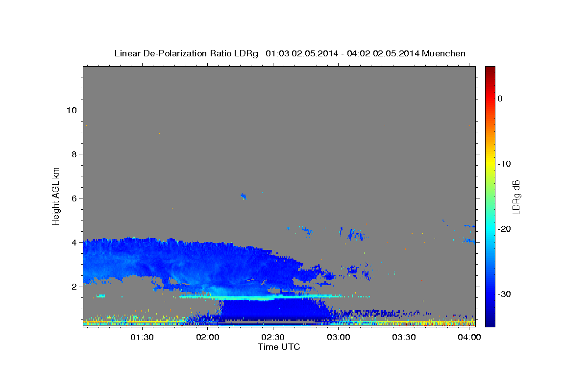This screenshot has height=392, width=588.
Task: Click the -30 colorbar label
Action: (505, 294)
